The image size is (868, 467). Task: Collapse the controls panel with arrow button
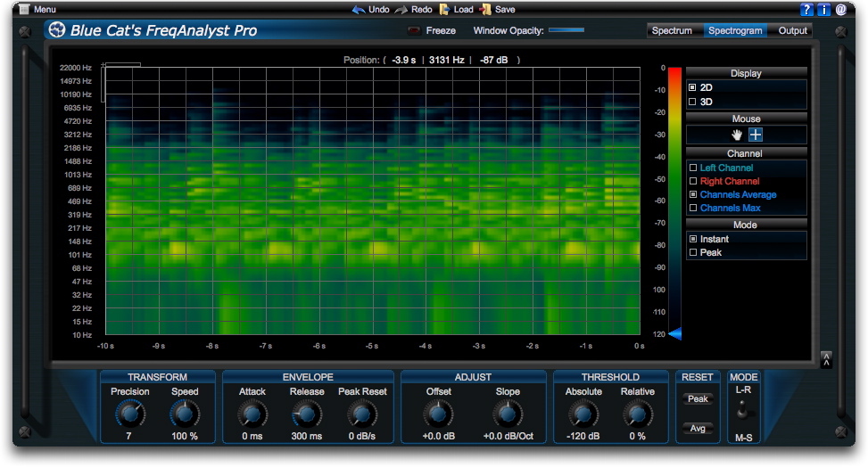click(x=826, y=359)
